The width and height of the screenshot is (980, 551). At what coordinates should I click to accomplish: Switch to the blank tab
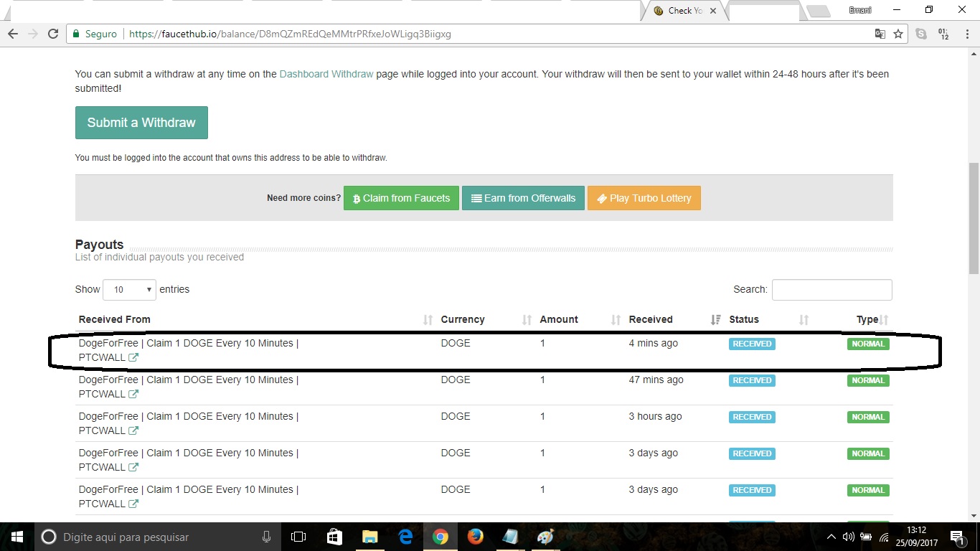(764, 11)
